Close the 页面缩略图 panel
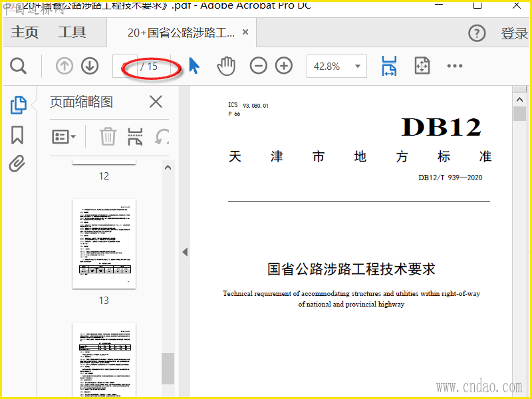The height and width of the screenshot is (399, 532). pyautogui.click(x=156, y=102)
